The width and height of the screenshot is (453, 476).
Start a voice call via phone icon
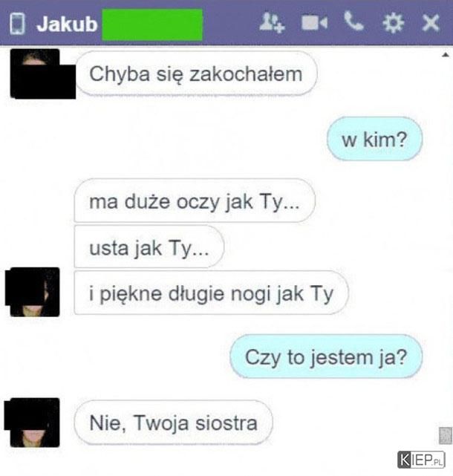[353, 22]
